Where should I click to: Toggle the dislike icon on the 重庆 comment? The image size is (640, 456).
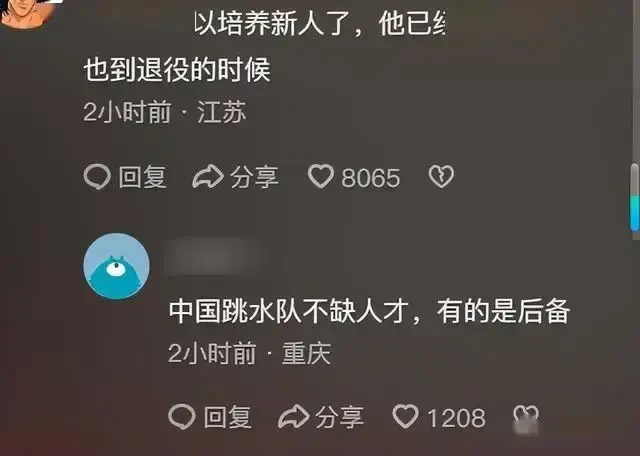[526, 418]
